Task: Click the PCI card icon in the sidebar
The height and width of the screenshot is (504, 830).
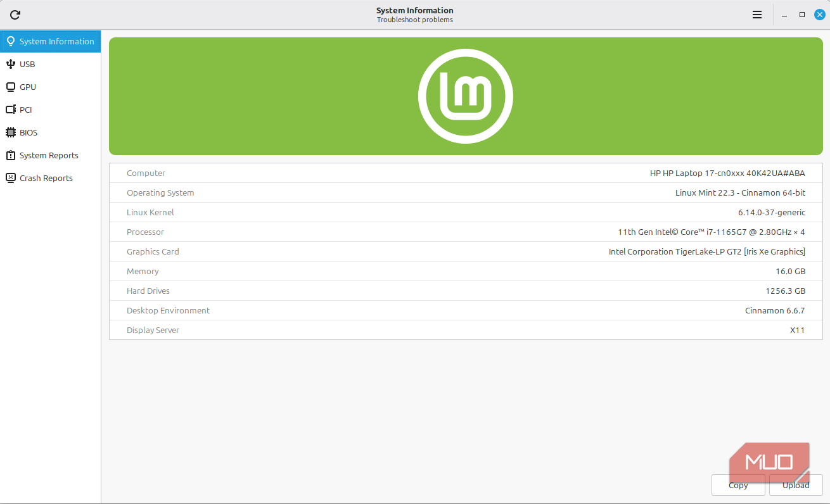Action: click(x=11, y=110)
